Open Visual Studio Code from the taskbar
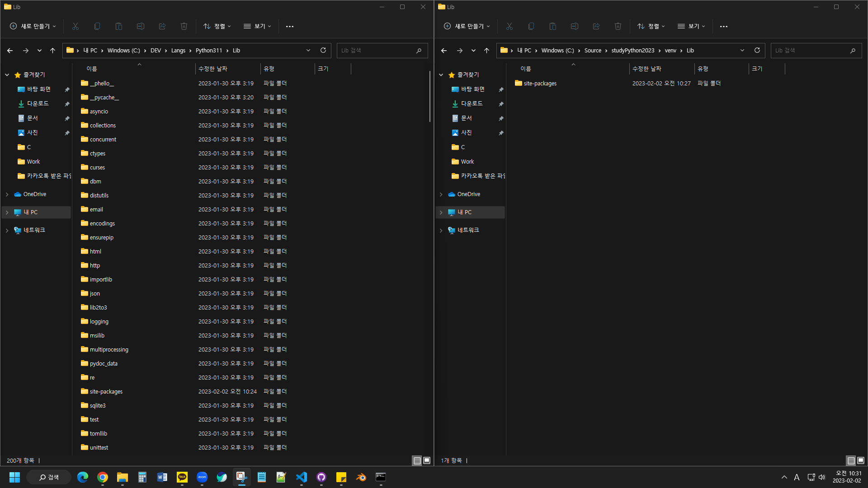The image size is (868, 488). click(x=302, y=477)
